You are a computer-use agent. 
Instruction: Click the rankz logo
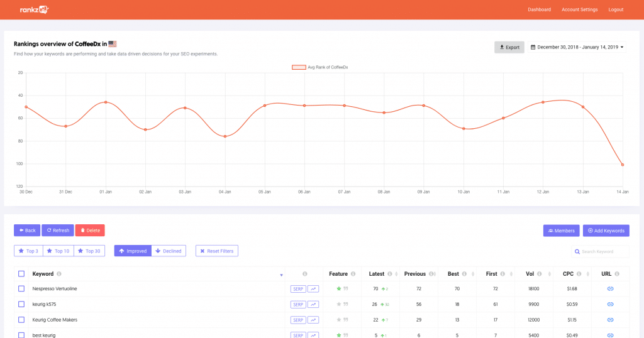34,9
